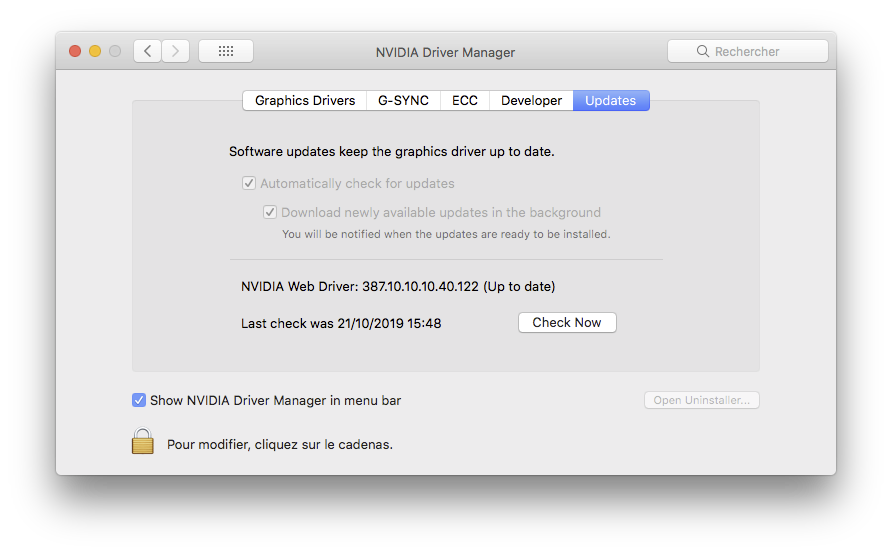This screenshot has width=892, height=555.
Task: Click the Last check date text
Action: coord(341,323)
